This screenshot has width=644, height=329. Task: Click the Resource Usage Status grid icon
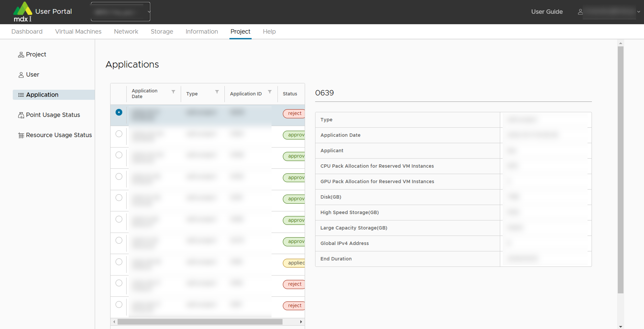click(x=21, y=135)
